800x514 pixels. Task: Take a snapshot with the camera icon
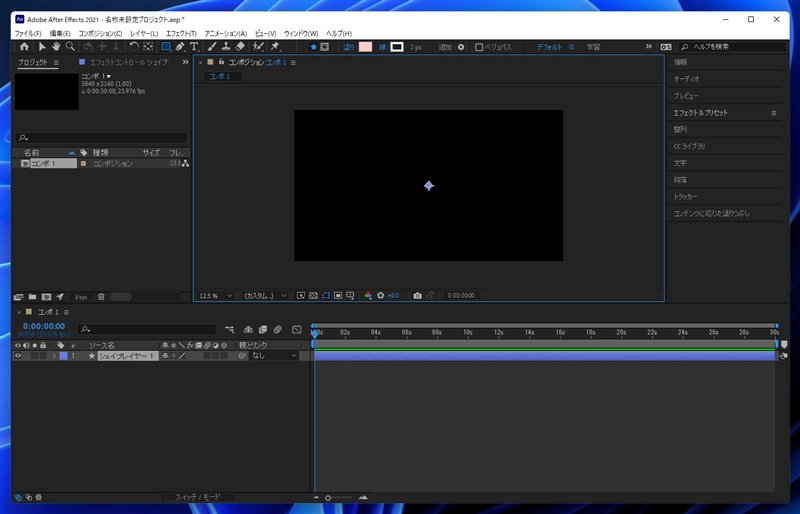coord(417,296)
